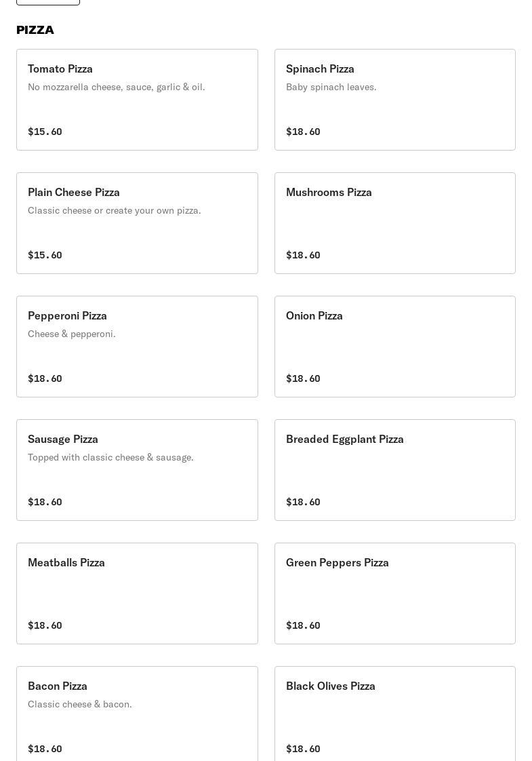Open the Tomato Pizza menu item
Viewport: 532px width, 761px height.
[x=137, y=100]
